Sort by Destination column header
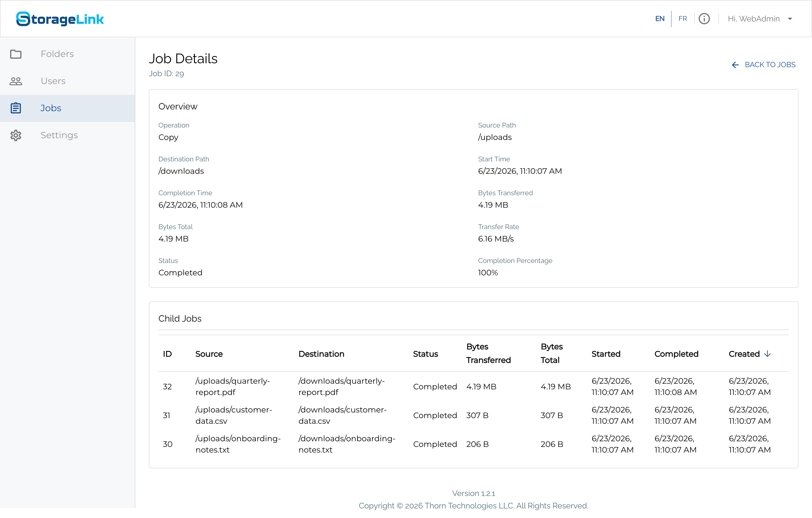This screenshot has width=812, height=518. (x=321, y=354)
